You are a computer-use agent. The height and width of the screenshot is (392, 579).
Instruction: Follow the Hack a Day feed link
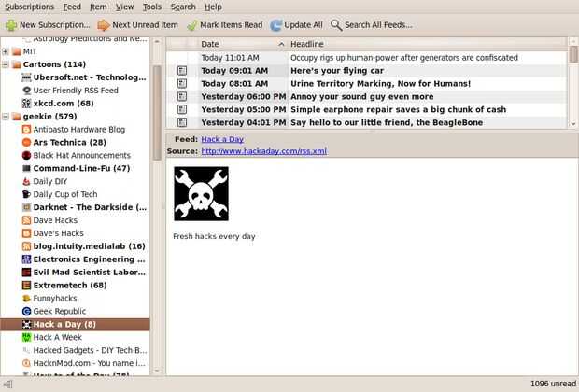[x=222, y=139]
